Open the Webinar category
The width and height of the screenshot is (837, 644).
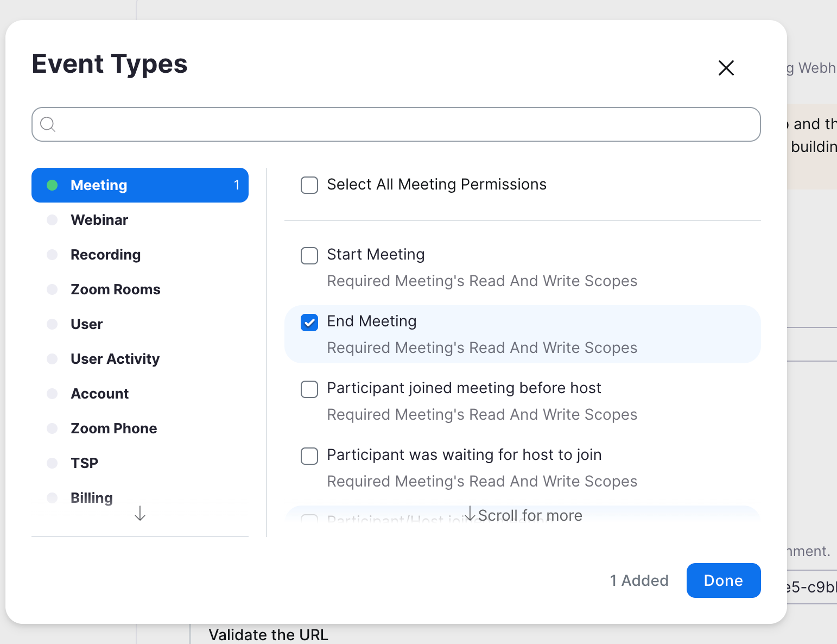tap(140, 220)
